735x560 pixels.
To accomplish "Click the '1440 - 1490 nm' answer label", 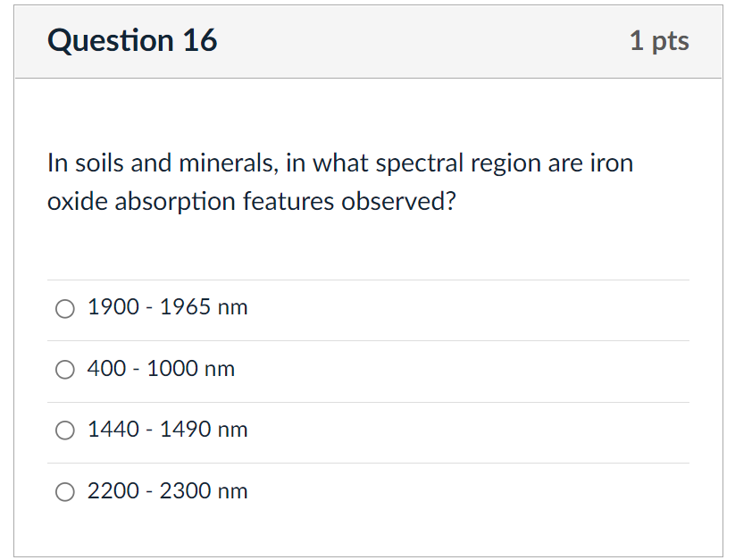I will point(167,430).
